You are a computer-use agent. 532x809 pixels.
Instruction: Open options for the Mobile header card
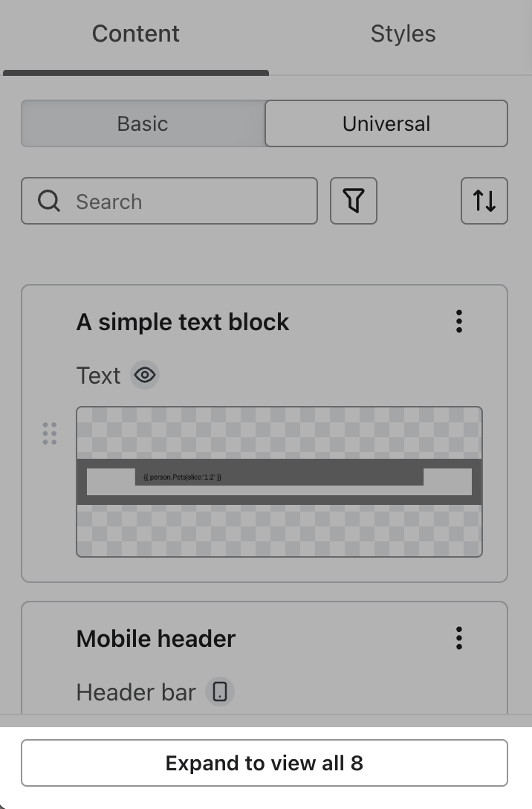[459, 638]
